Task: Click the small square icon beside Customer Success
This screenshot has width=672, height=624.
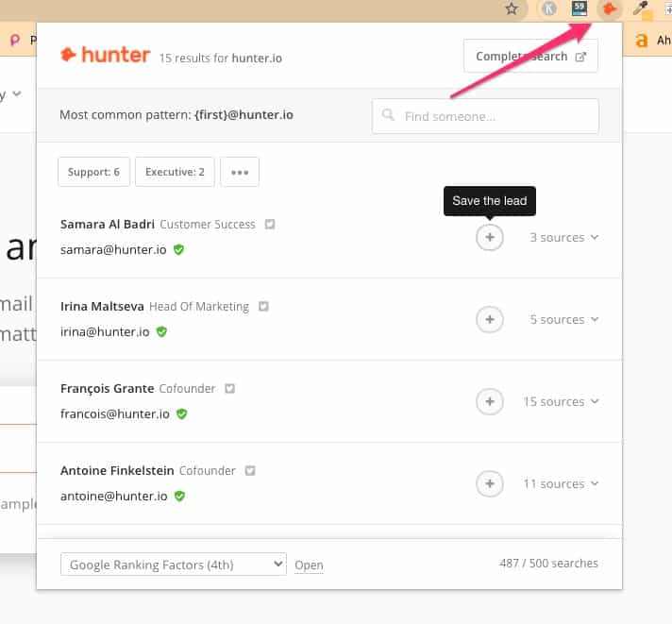Action: point(270,224)
